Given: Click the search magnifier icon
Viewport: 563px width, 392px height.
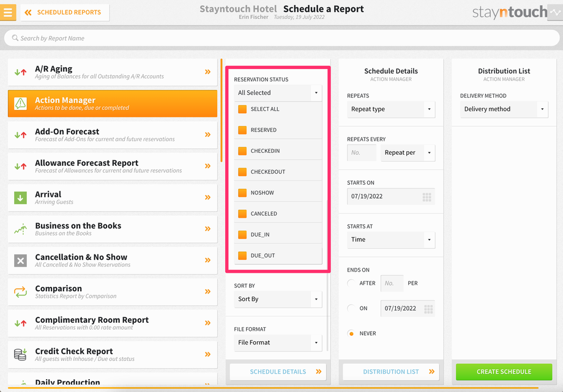Looking at the screenshot, I should 15,38.
